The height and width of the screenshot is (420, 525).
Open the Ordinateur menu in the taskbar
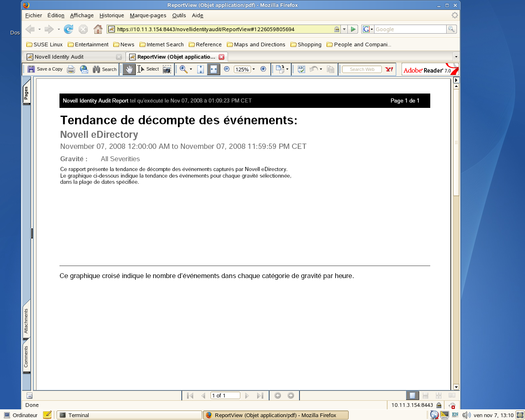[21, 415]
